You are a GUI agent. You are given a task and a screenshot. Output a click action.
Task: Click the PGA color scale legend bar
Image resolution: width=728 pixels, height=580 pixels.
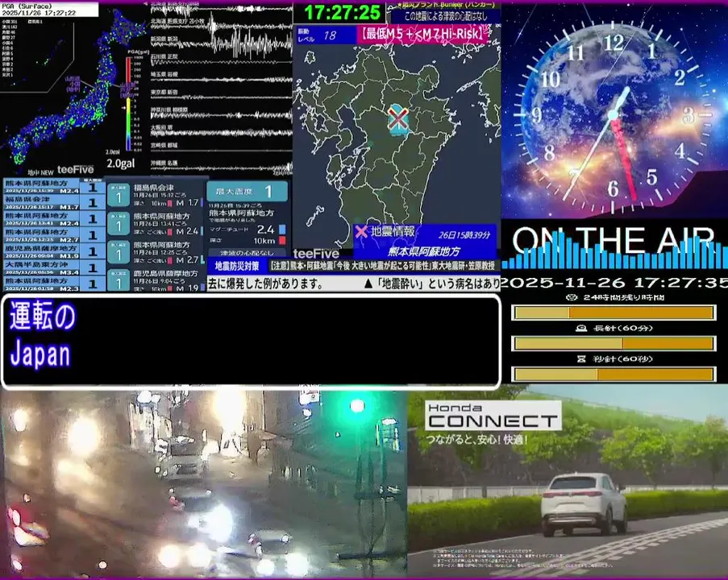pos(128,103)
